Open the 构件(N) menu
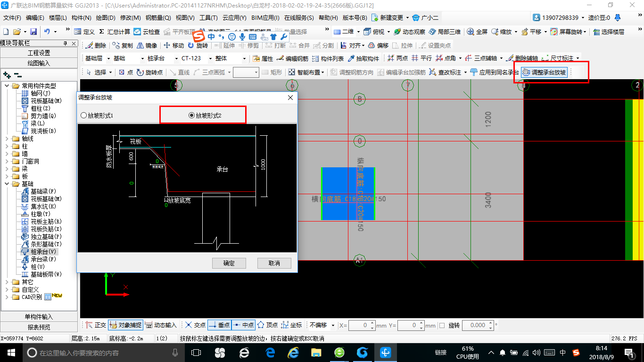 (81, 17)
